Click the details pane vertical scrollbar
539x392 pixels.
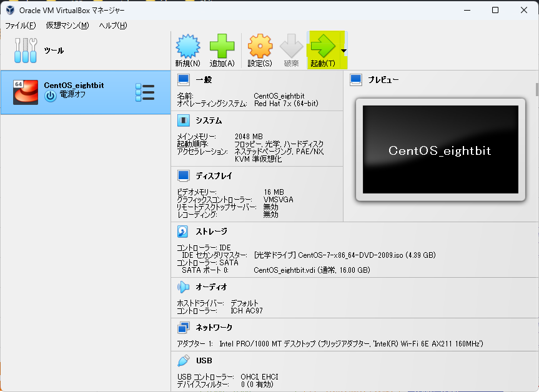click(x=537, y=90)
